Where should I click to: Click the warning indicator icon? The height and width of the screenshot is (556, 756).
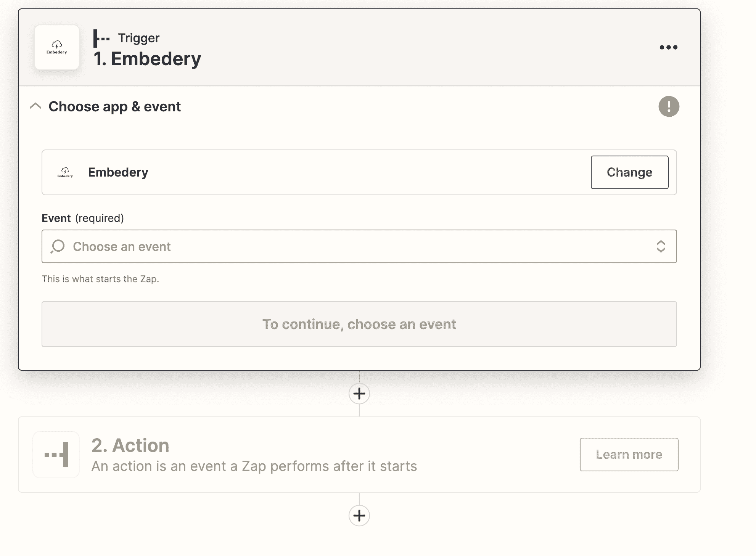tap(669, 106)
